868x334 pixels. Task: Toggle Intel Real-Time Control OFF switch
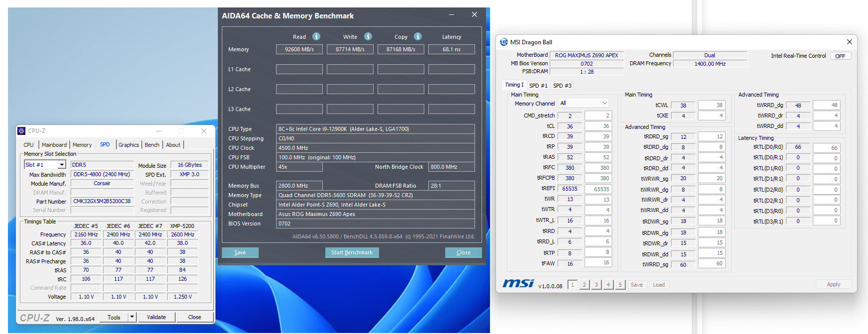coord(841,56)
